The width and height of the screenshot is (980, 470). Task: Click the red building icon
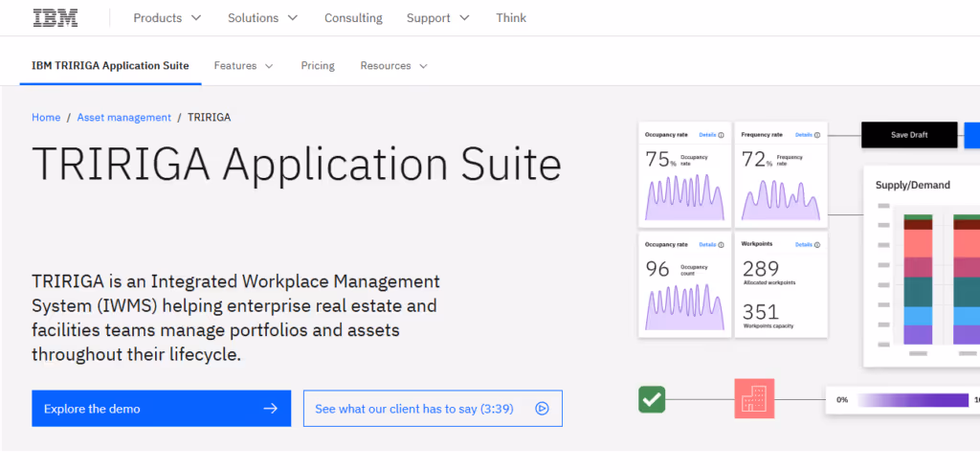(x=754, y=399)
